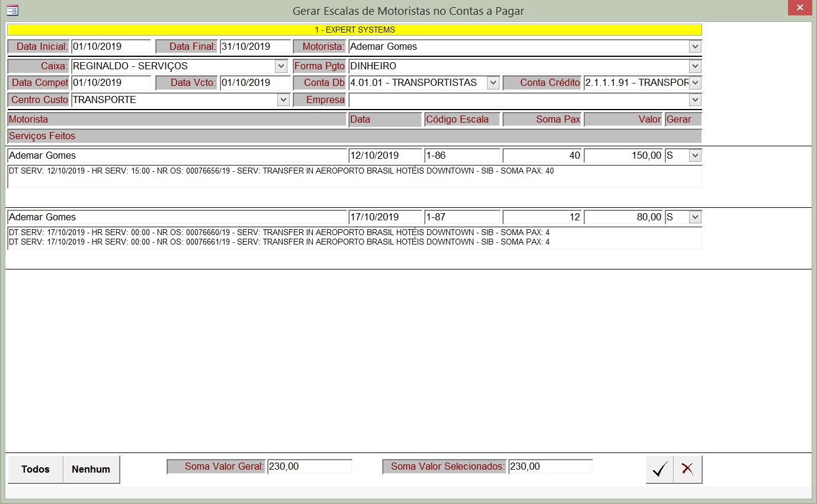Select the Data Vcto input field
Image resolution: width=817 pixels, height=504 pixels.
click(x=254, y=83)
